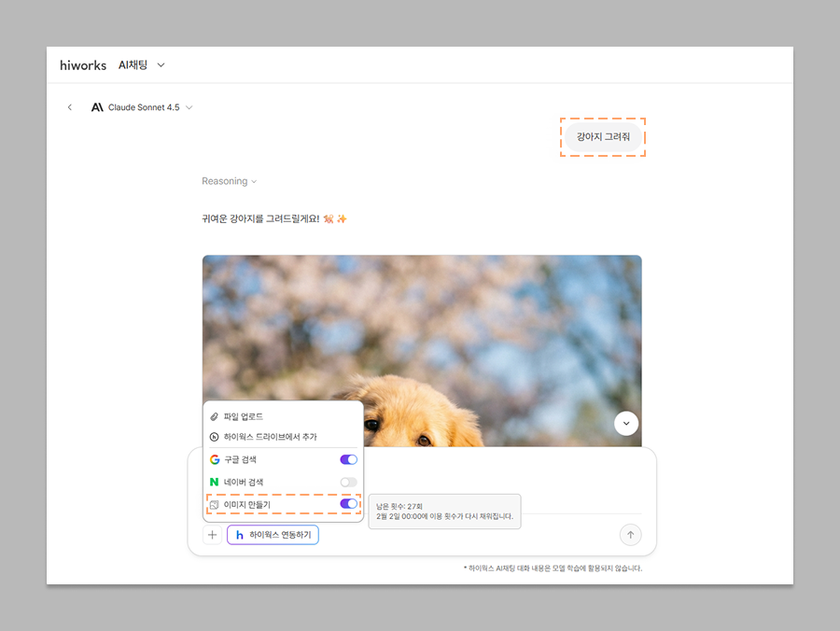The width and height of the screenshot is (840, 631).
Task: Click the 강아지 그려줘 message bubble
Action: (x=603, y=137)
